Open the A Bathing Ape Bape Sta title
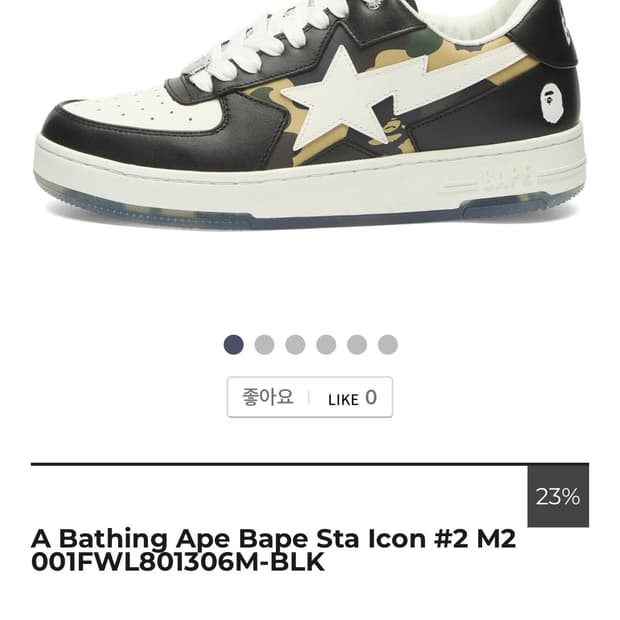This screenshot has width=620, height=620. pos(273,538)
